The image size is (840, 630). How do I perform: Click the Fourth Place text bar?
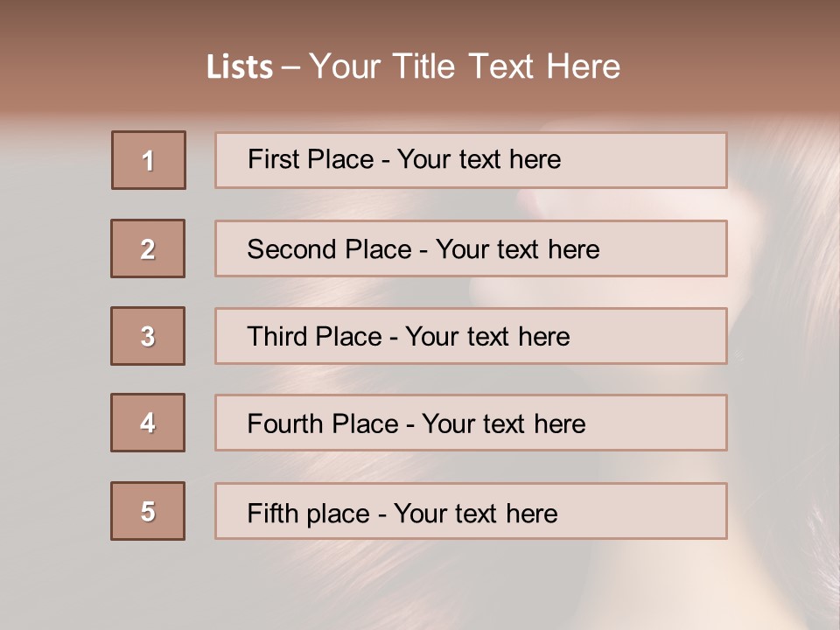pyautogui.click(x=471, y=423)
